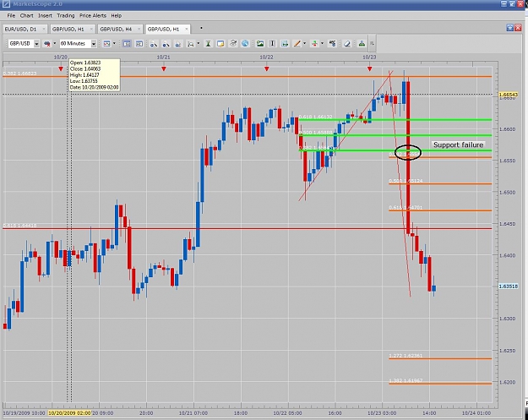Open the toolbar overflow options arrow
Screen dimensions: 528x420
point(372,43)
